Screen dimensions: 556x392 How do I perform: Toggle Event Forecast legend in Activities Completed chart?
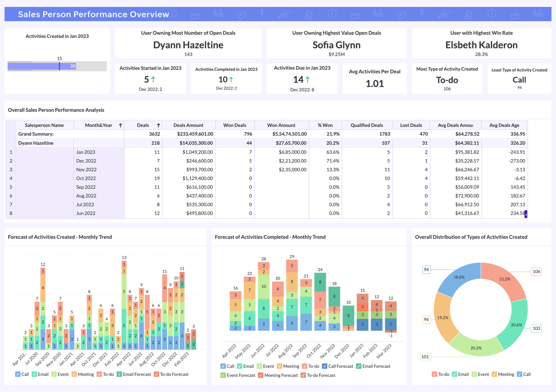click(x=238, y=375)
